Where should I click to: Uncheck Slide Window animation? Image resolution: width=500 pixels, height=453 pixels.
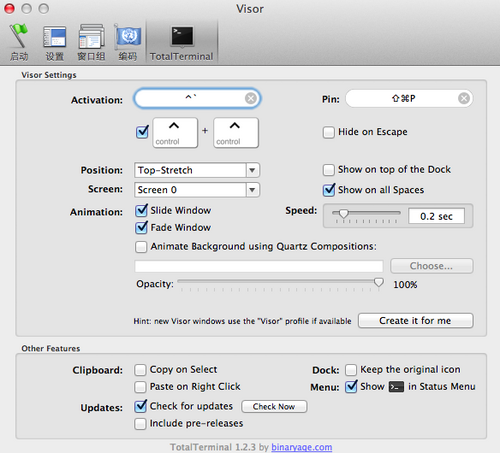coord(141,210)
